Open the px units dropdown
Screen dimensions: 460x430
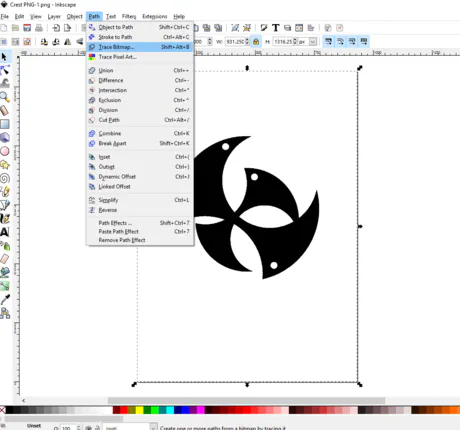coord(308,42)
